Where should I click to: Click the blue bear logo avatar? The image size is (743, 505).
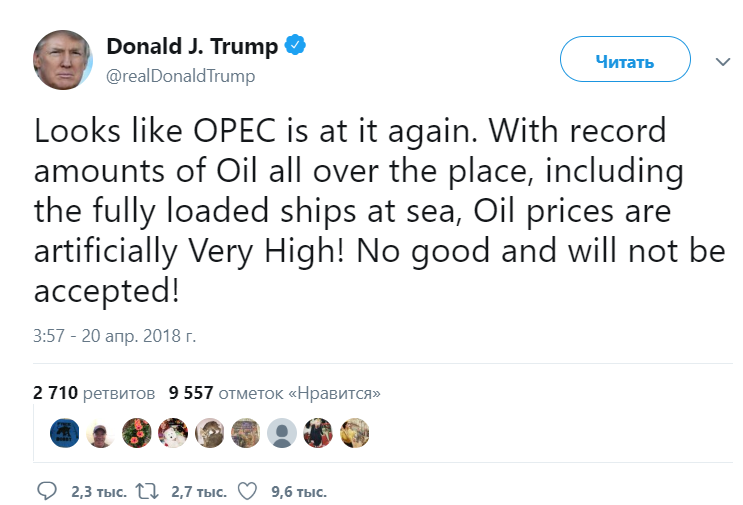tap(63, 433)
